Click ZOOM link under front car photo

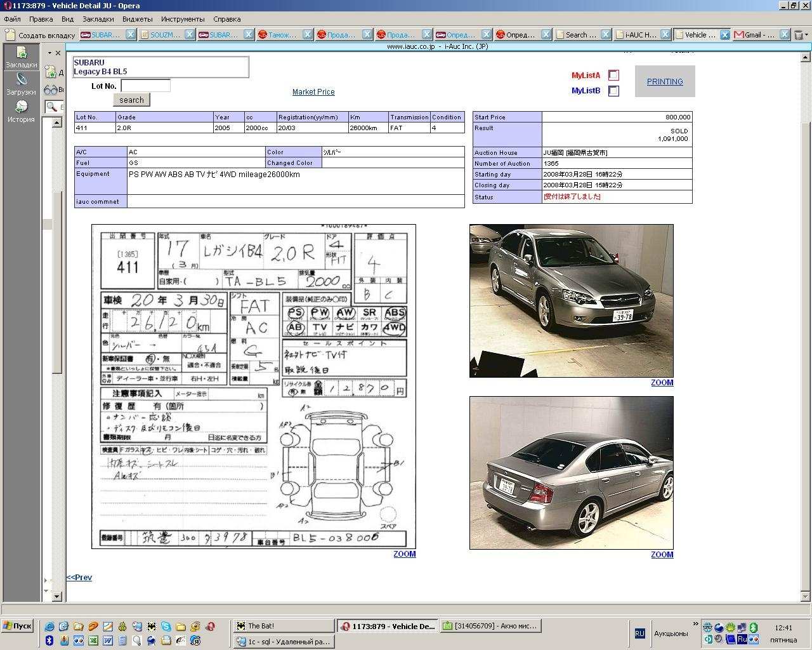[662, 383]
